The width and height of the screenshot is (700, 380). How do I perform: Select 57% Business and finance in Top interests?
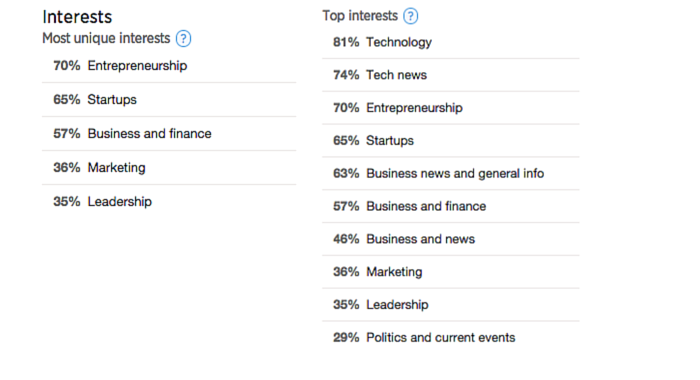point(450,206)
